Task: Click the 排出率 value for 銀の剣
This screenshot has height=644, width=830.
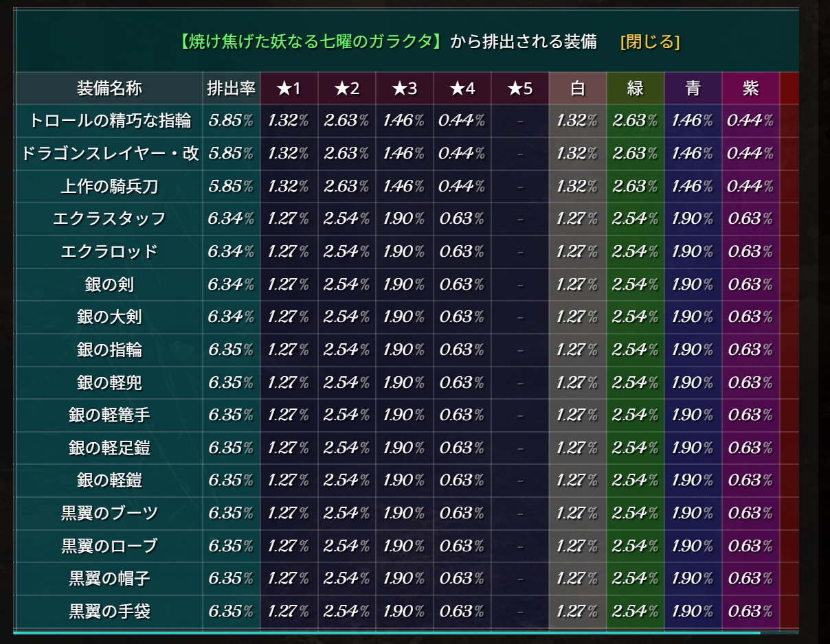Action: click(x=231, y=284)
